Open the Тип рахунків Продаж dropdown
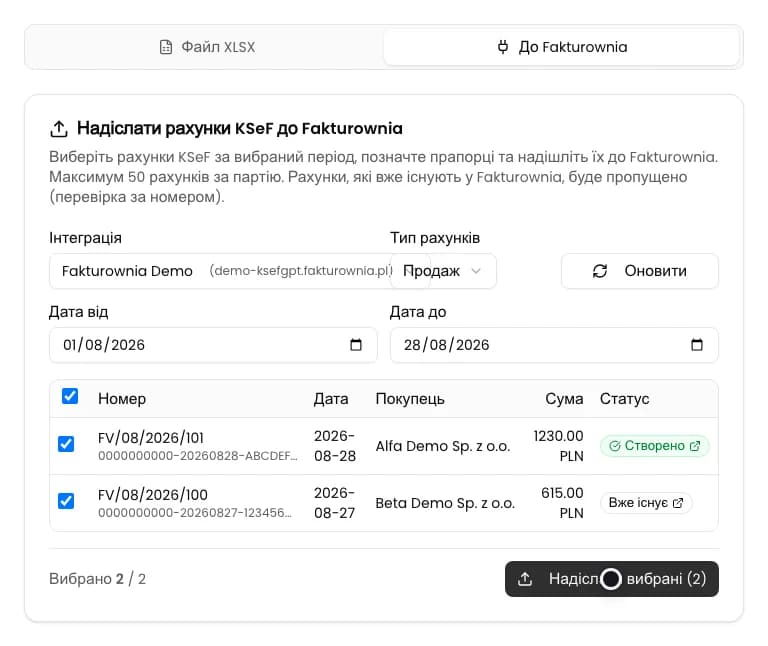 [443, 271]
